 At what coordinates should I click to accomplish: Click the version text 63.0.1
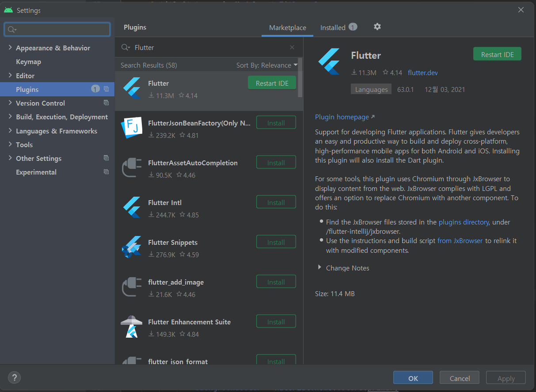405,89
